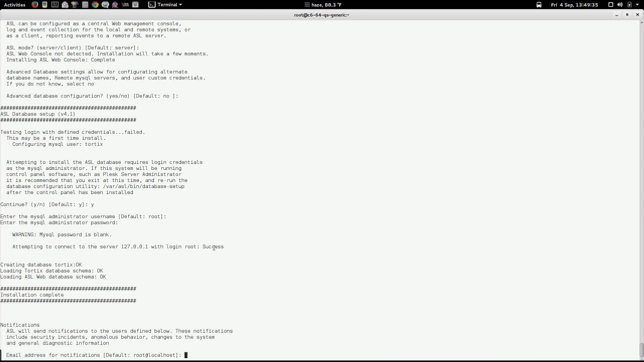This screenshot has height=362, width=644.
Task: Click the 'Attempting to connect to the server' line
Action: click(118, 247)
